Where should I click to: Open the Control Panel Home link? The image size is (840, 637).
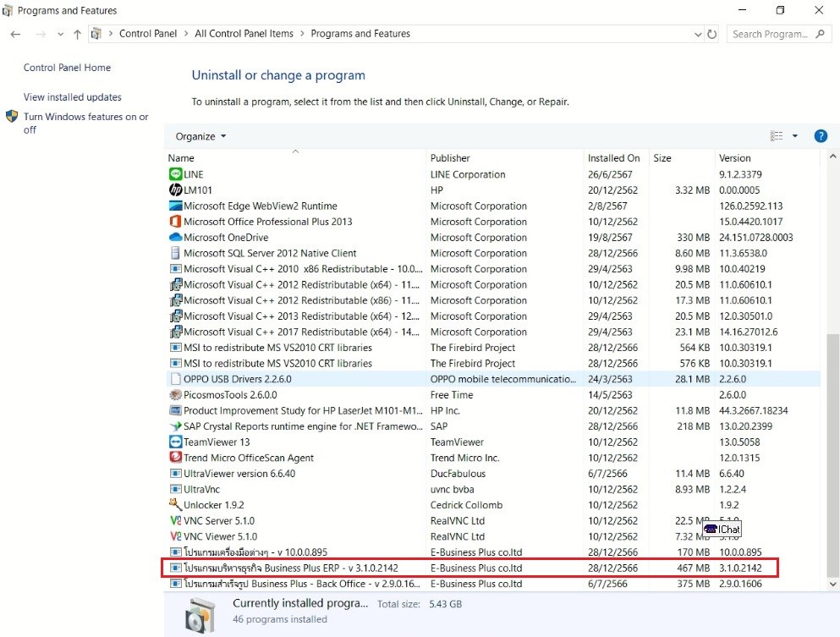[x=67, y=68]
